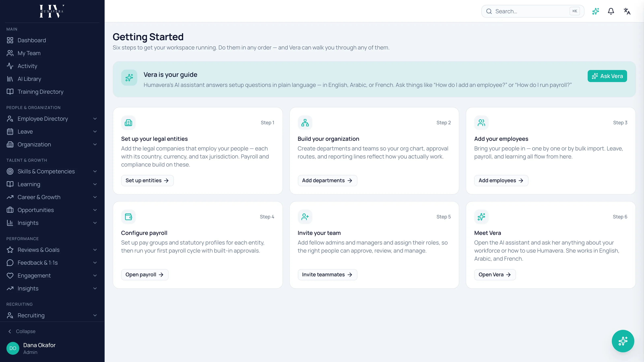Open AI Library page

[x=52, y=79]
